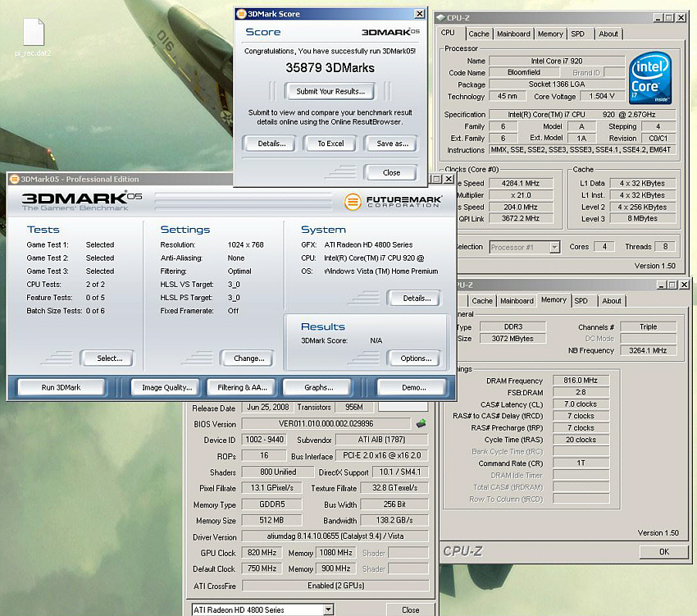The height and width of the screenshot is (616, 697).
Task: Click the 3DMark Score window title icon
Action: 241,14
